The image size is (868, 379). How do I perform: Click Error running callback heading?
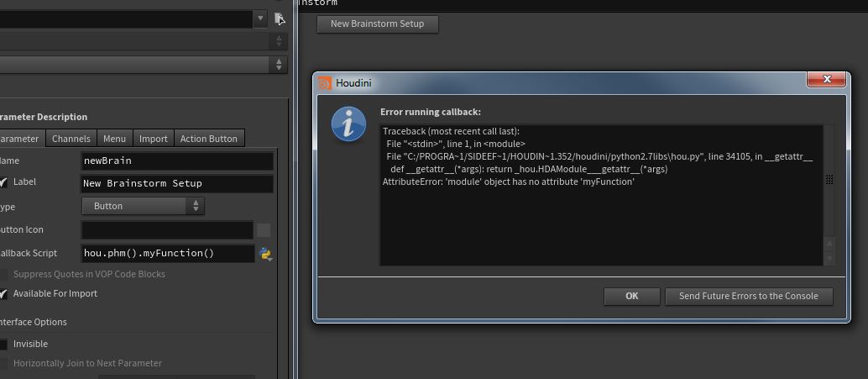pyautogui.click(x=431, y=112)
